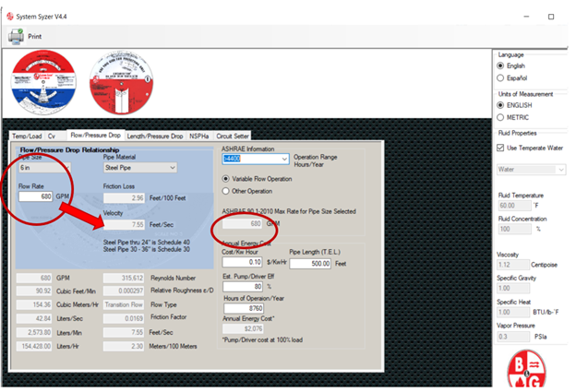Open the red, white and blue System Syzer wheel
This screenshot has width=576, height=392.
point(43,82)
